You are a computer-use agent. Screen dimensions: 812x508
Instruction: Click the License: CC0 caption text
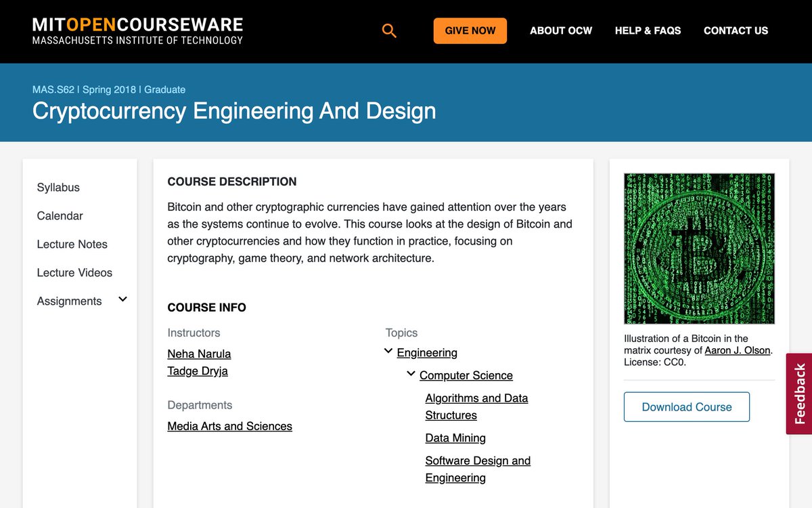point(654,362)
